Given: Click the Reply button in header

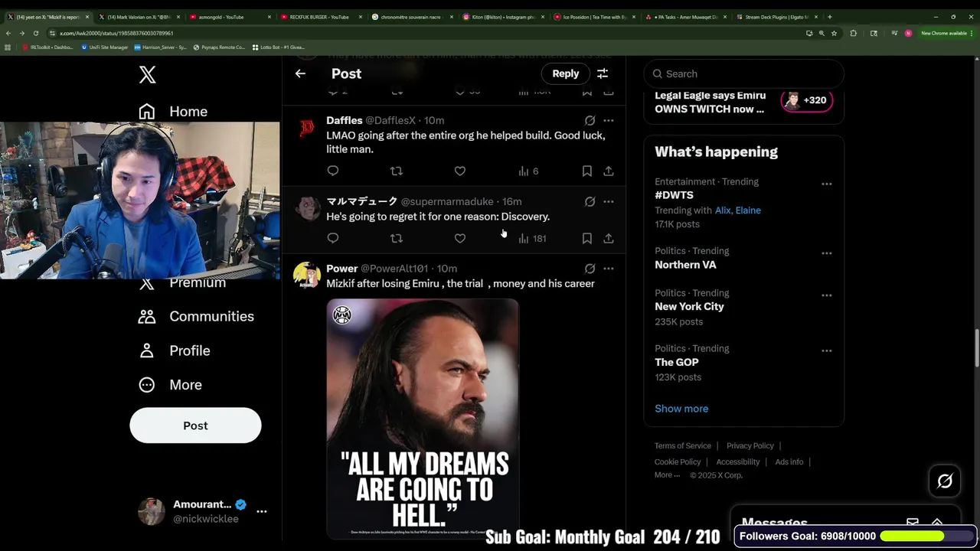Looking at the screenshot, I should coord(566,73).
